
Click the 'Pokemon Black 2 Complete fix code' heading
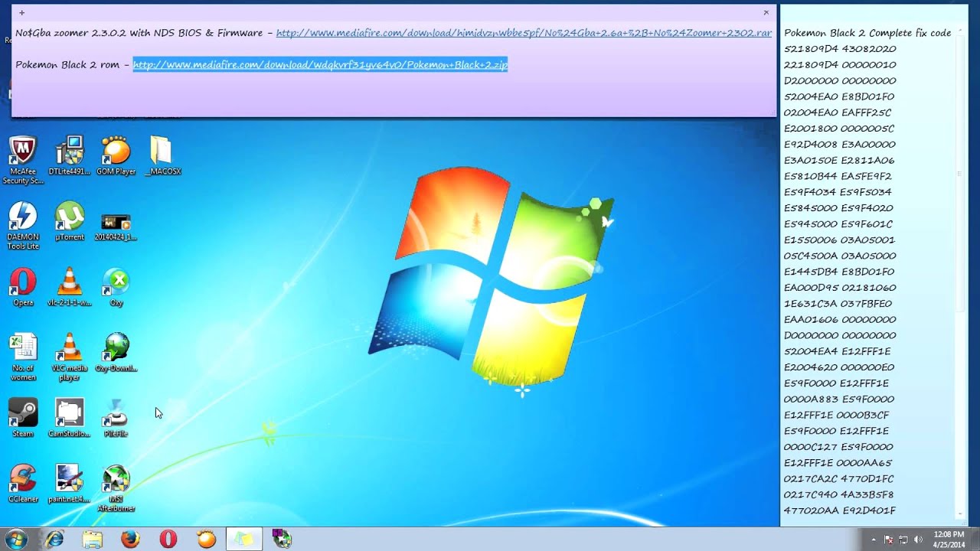867,33
